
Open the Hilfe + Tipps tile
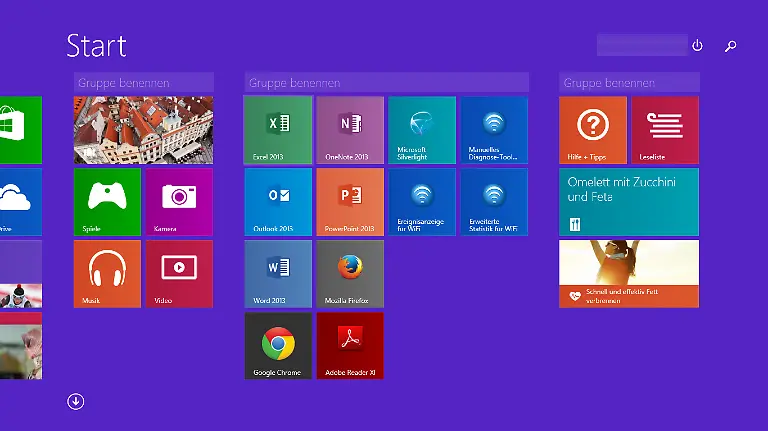(x=593, y=130)
